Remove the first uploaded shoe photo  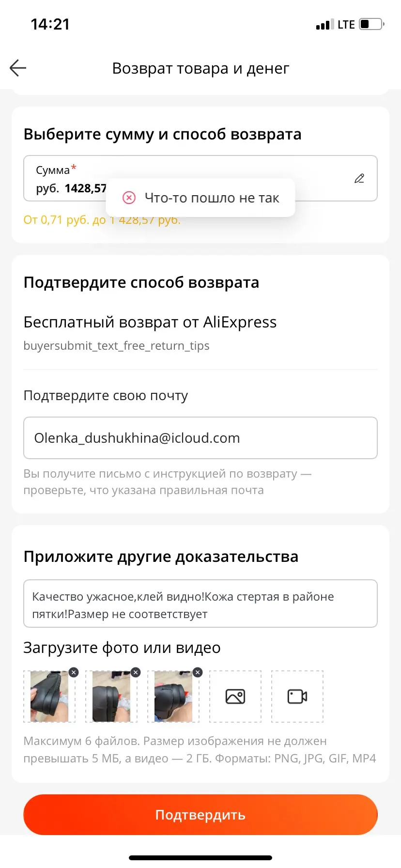[74, 672]
